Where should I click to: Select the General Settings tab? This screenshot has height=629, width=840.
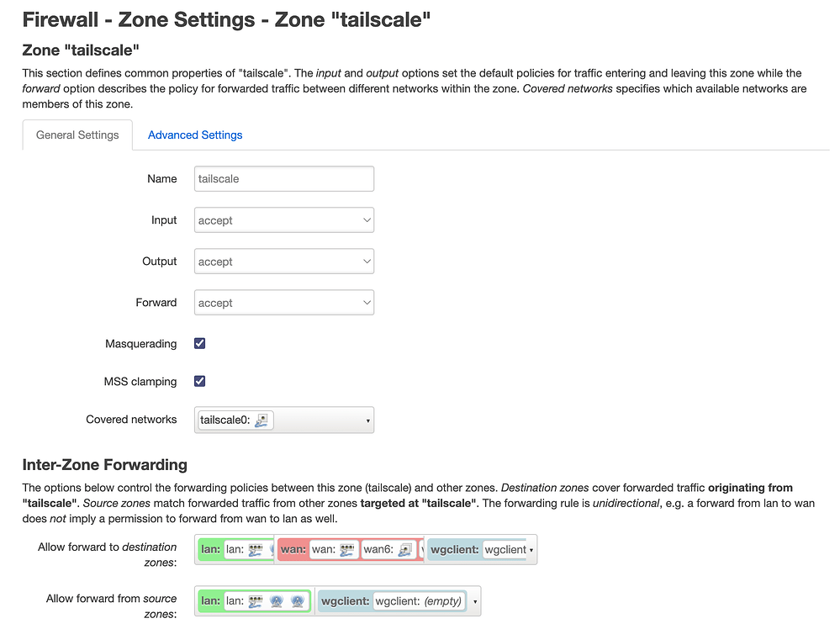pos(77,135)
